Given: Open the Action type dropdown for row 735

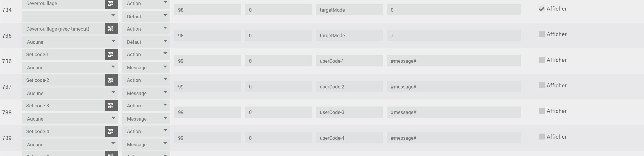Looking at the screenshot, I should [x=146, y=29].
